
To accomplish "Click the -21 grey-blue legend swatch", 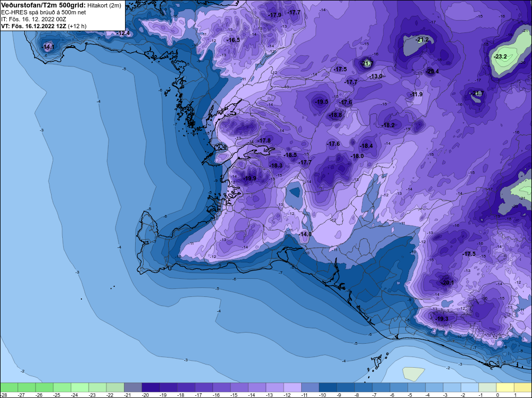I will pyautogui.click(x=133, y=387).
